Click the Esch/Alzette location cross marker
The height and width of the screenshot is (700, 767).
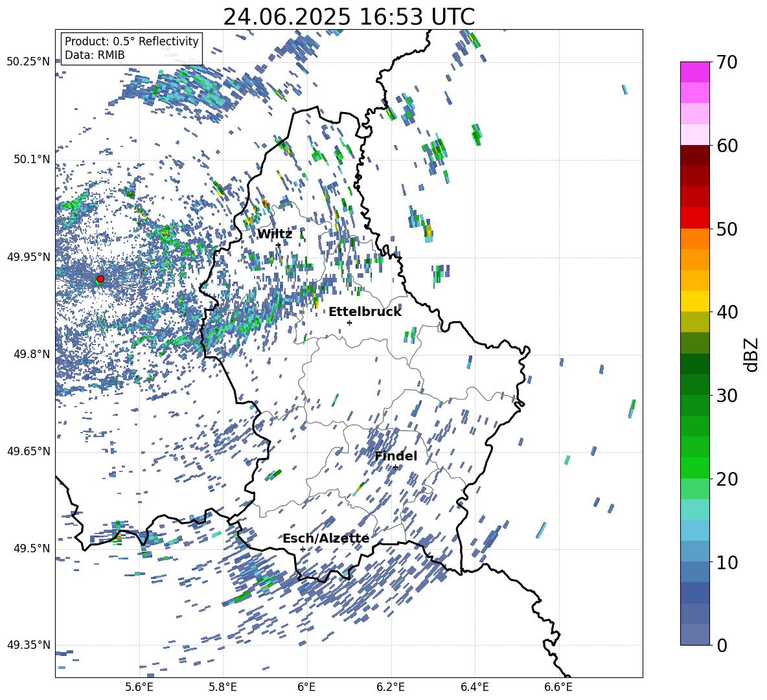pyautogui.click(x=303, y=549)
